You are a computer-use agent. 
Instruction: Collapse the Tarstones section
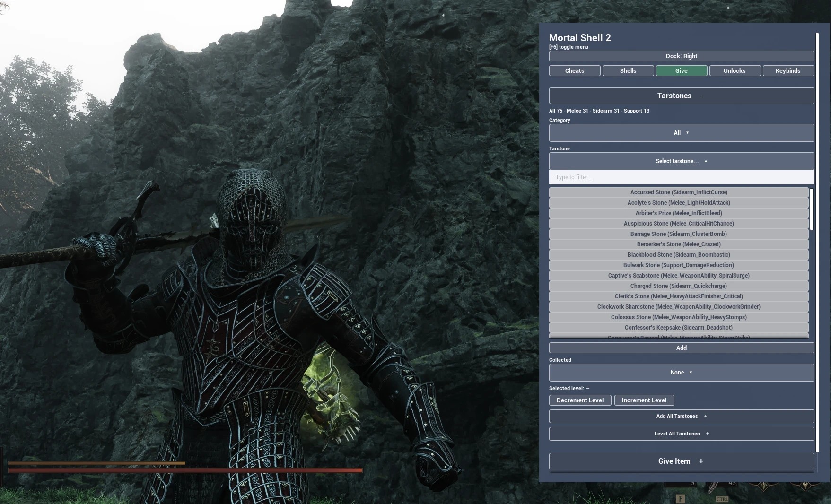pos(682,96)
